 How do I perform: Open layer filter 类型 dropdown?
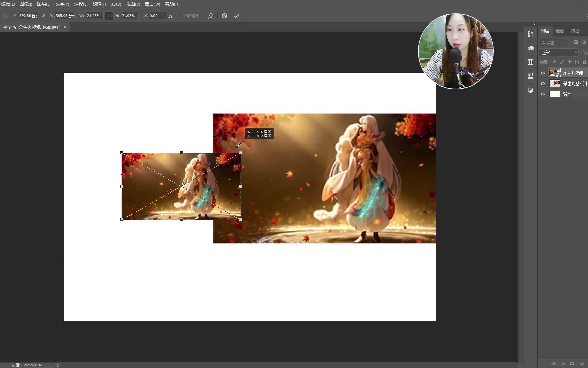click(554, 42)
